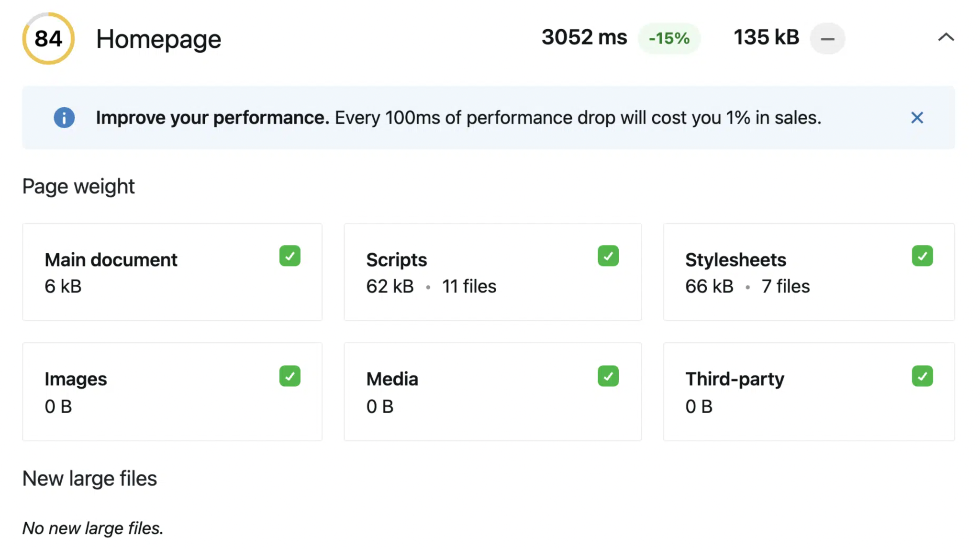This screenshot has height=549, width=980.
Task: Dismiss the performance tip banner
Action: point(917,118)
